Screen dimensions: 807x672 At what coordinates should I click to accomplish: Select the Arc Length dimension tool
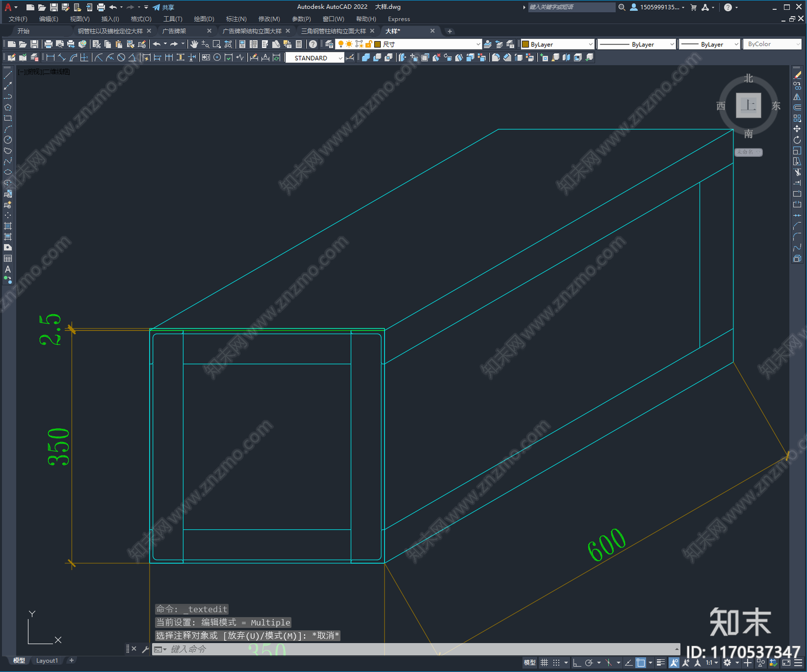coord(73,57)
